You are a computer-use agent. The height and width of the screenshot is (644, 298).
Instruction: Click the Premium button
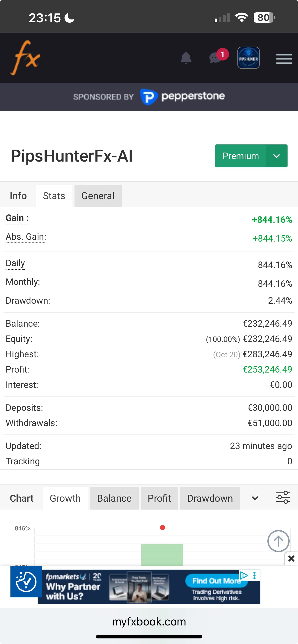240,156
